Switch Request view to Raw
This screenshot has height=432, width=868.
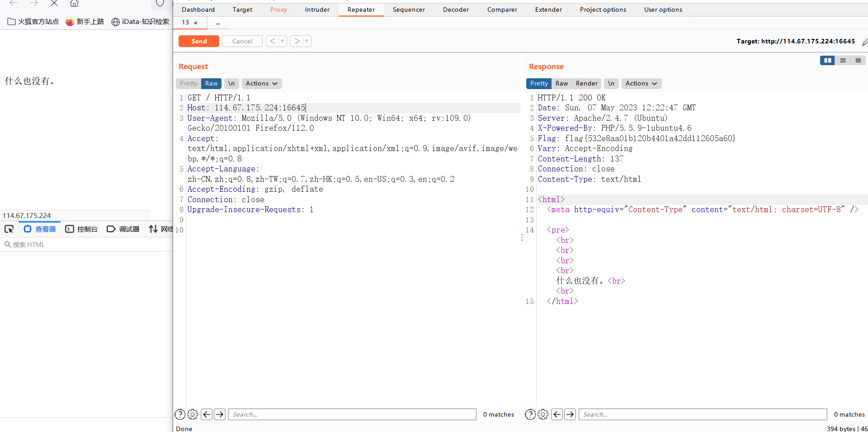click(211, 83)
